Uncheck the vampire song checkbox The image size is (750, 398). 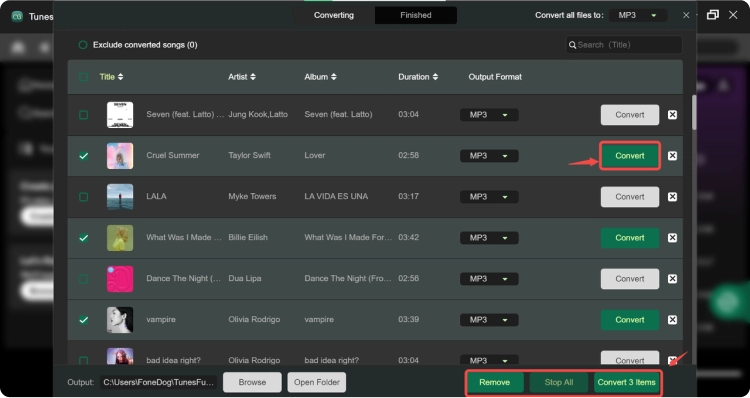pyautogui.click(x=84, y=320)
